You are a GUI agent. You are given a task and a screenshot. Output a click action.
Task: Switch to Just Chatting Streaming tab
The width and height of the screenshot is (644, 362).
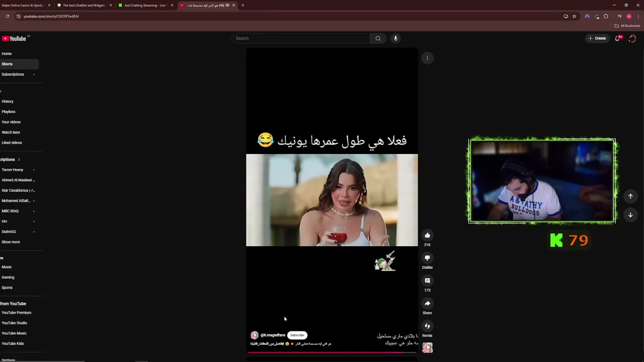(146, 5)
